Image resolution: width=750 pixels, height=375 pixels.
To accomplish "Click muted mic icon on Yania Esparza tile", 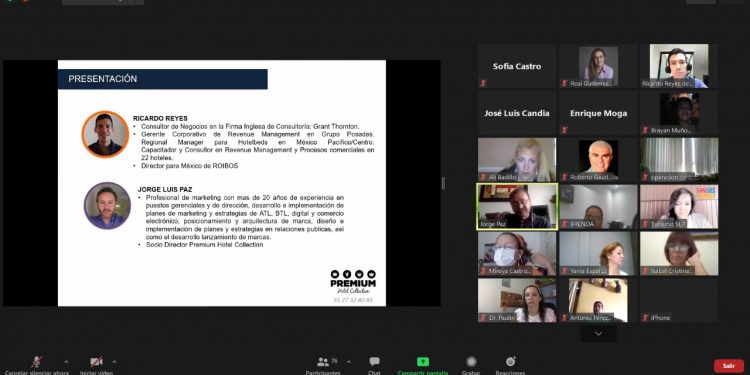I will (564, 271).
